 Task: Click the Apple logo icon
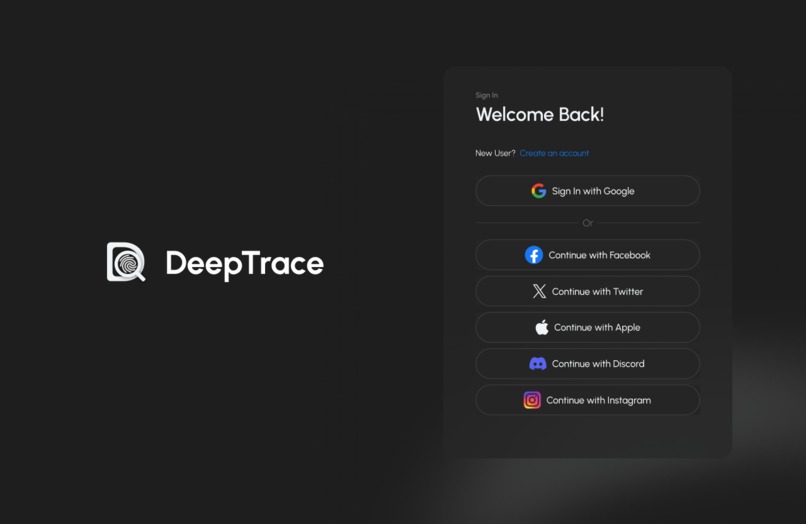click(x=542, y=327)
